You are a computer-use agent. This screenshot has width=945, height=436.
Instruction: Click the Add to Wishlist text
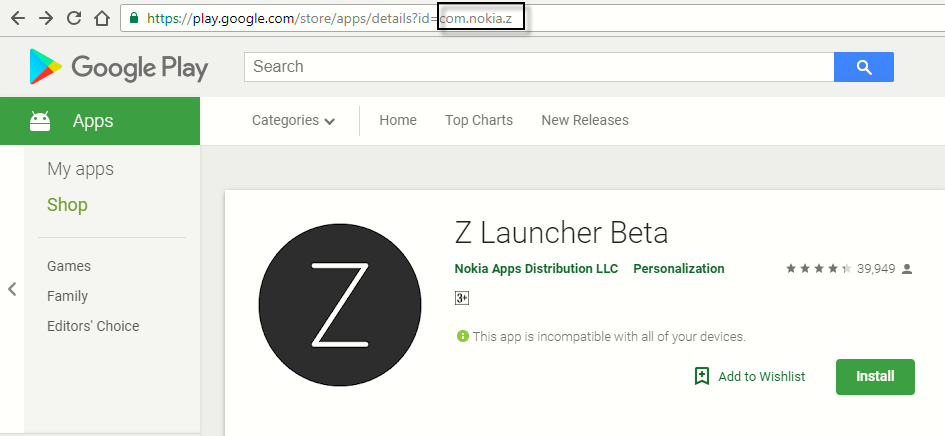click(x=762, y=377)
